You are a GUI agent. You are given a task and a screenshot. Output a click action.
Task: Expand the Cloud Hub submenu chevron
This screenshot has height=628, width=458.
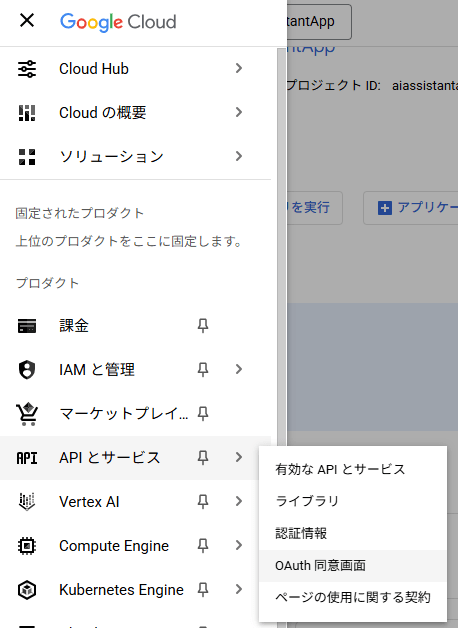(x=239, y=68)
